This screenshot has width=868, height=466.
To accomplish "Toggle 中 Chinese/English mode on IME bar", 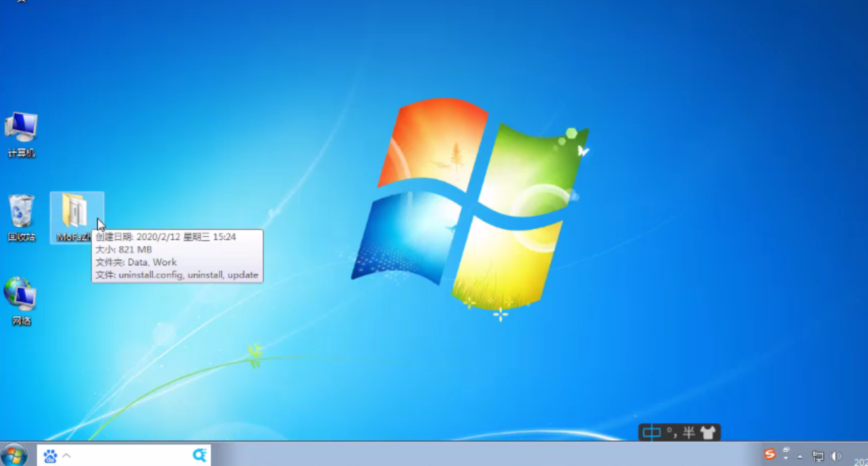I will [652, 433].
